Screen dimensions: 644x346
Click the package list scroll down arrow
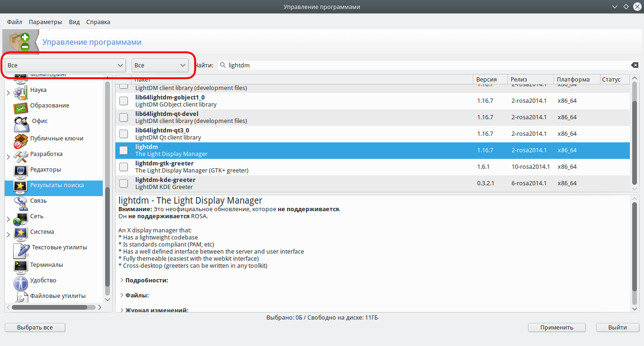(x=635, y=188)
